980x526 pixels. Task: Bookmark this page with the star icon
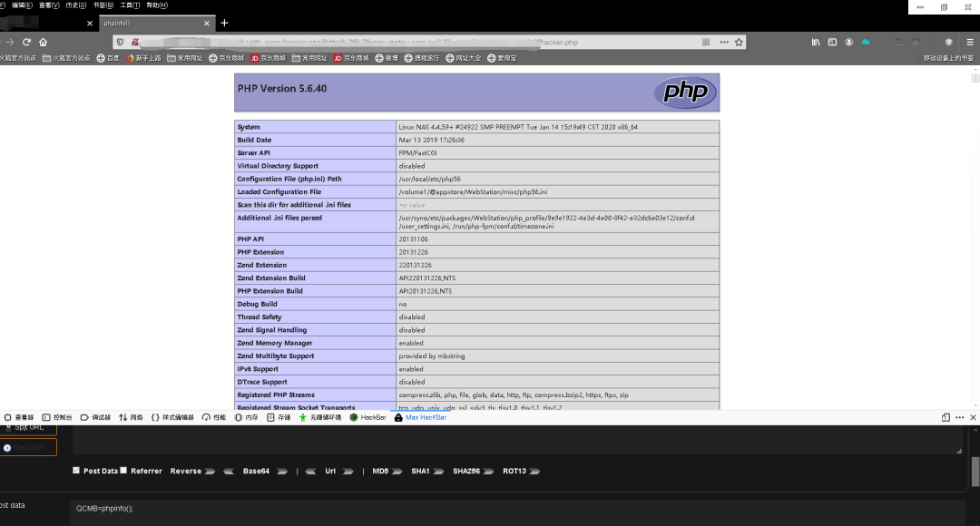739,42
